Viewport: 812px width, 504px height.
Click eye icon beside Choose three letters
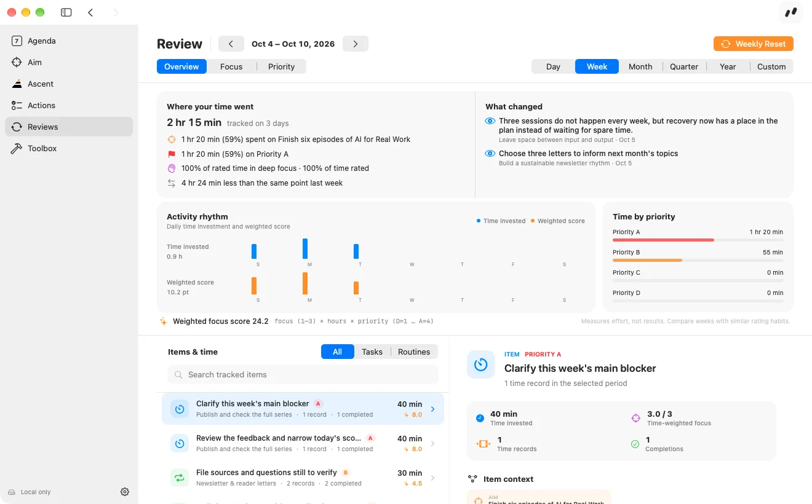pos(490,154)
